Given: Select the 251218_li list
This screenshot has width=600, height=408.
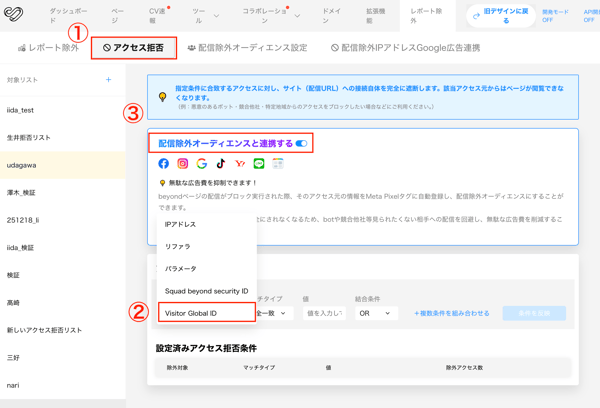Looking at the screenshot, I should pos(63,220).
